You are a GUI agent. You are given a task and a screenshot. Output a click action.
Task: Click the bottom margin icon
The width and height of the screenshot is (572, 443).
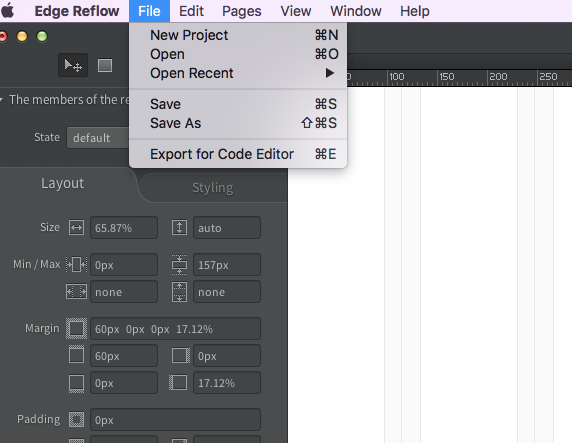coord(76,383)
